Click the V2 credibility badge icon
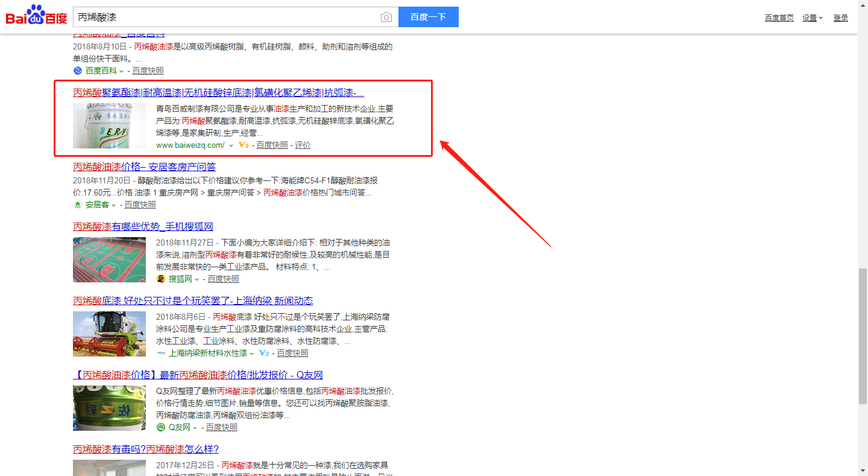868x476 pixels. (x=264, y=353)
